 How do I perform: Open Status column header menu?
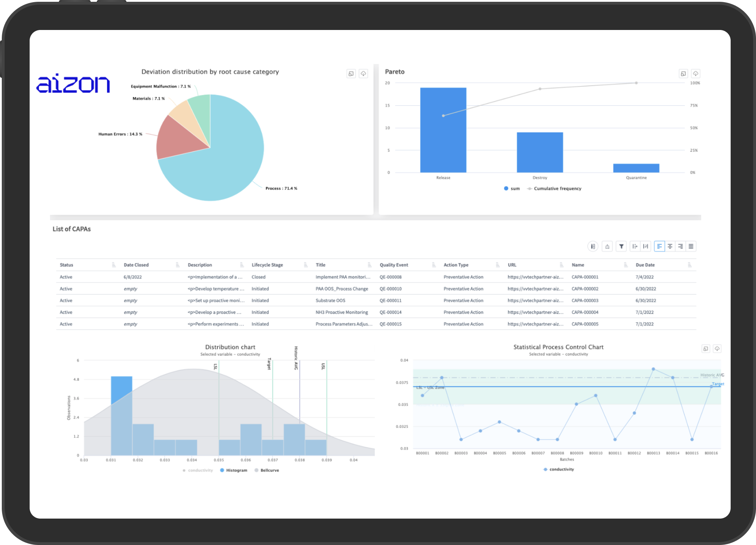tap(114, 265)
